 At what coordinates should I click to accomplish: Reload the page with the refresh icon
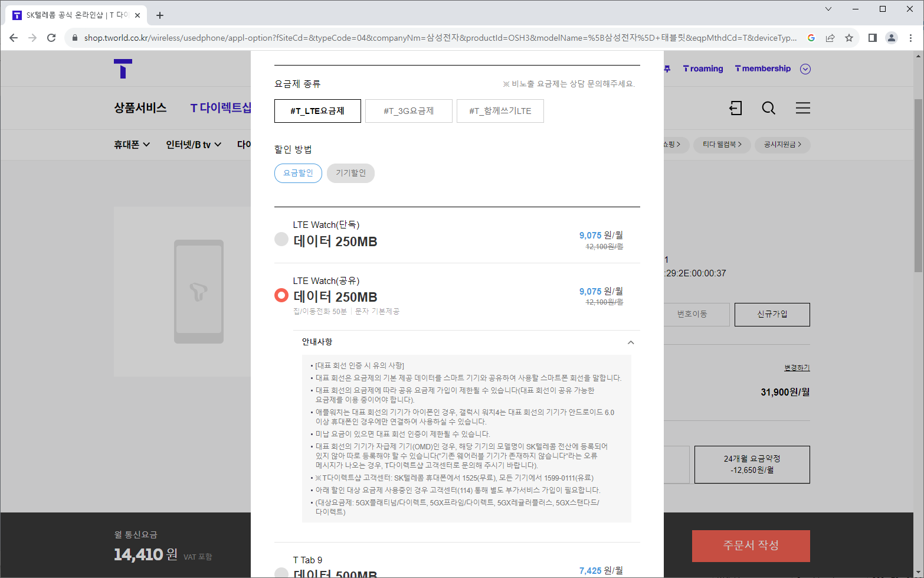[x=51, y=38]
